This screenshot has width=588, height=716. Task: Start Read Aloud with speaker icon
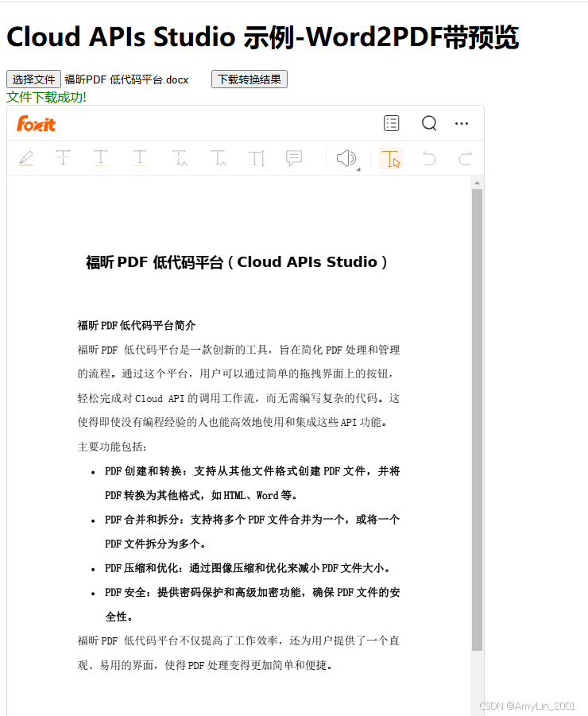[x=346, y=158]
